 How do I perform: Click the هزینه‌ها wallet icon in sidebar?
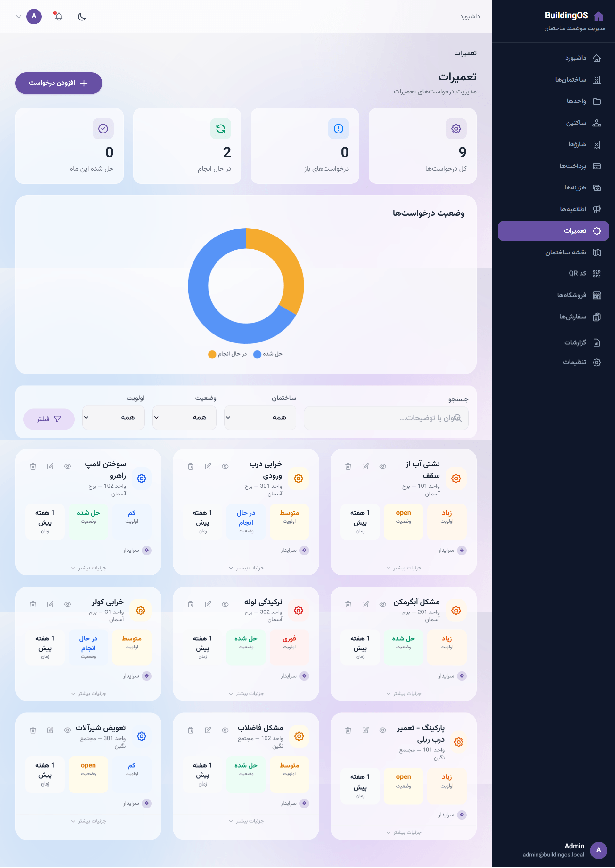pos(596,188)
